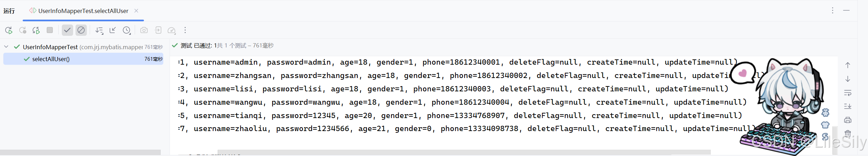868x156 pixels.
Task: Close the UserInfoMapperTest.selectAllUser tab
Action: tap(136, 11)
